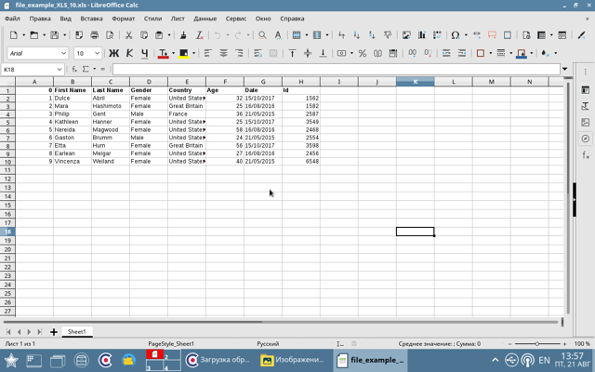Toggle Italic formatting button
595x372 pixels.
pos(129,53)
